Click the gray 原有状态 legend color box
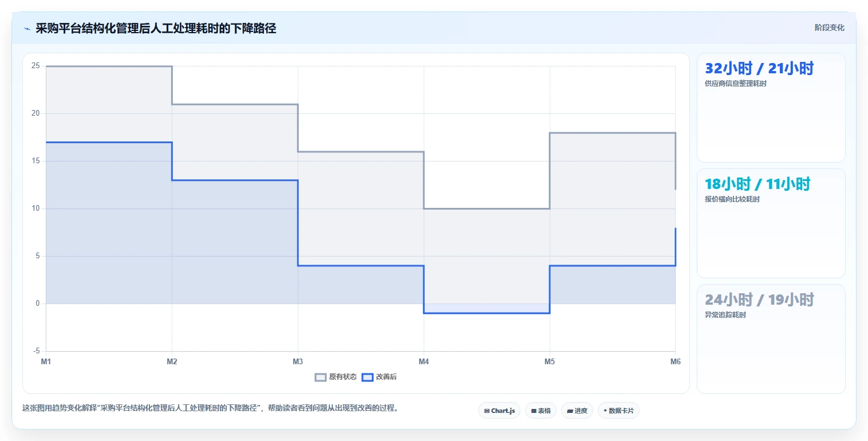This screenshot has width=868, height=441. pos(321,377)
